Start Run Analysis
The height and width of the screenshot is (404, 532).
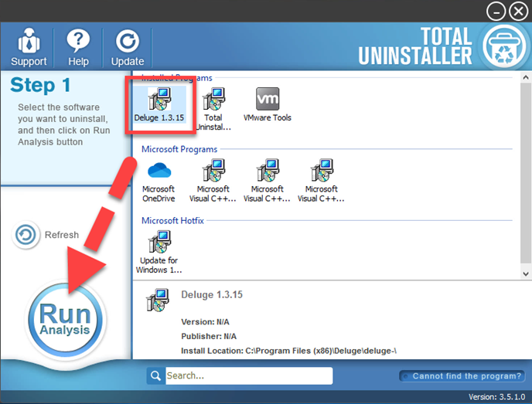point(66,320)
